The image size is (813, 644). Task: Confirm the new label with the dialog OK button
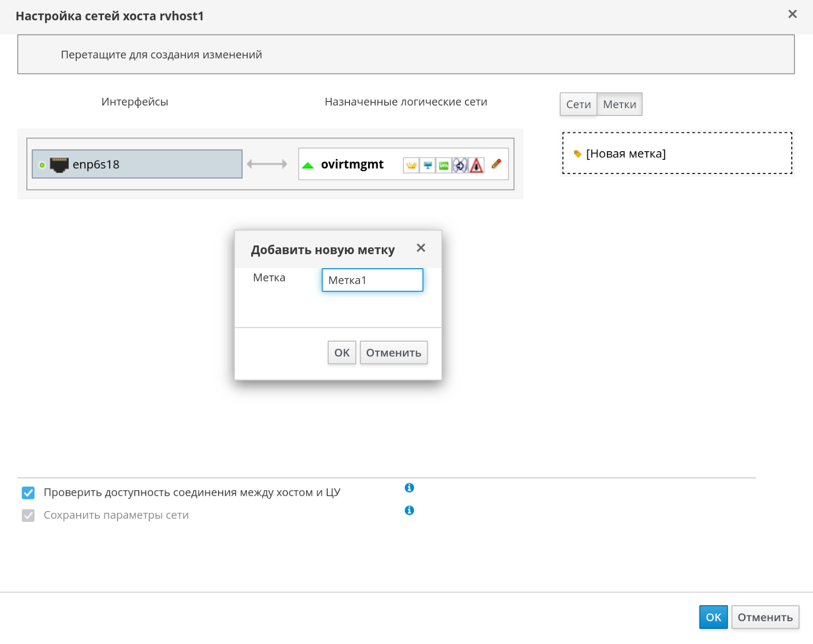pyautogui.click(x=342, y=353)
